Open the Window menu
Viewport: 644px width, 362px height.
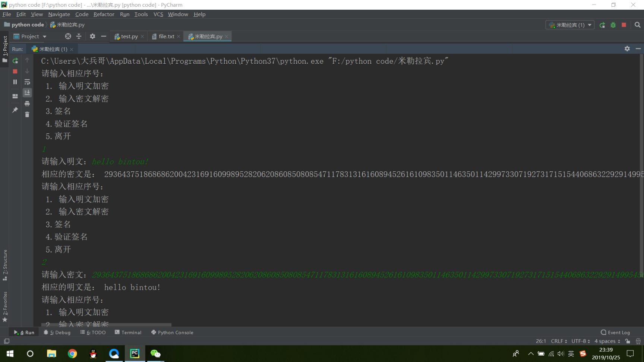[x=178, y=14]
